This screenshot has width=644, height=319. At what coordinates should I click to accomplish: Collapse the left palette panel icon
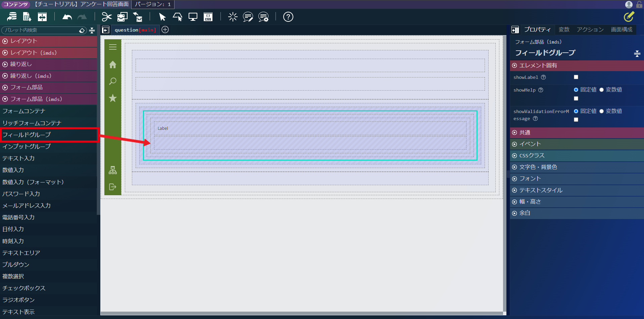106,30
